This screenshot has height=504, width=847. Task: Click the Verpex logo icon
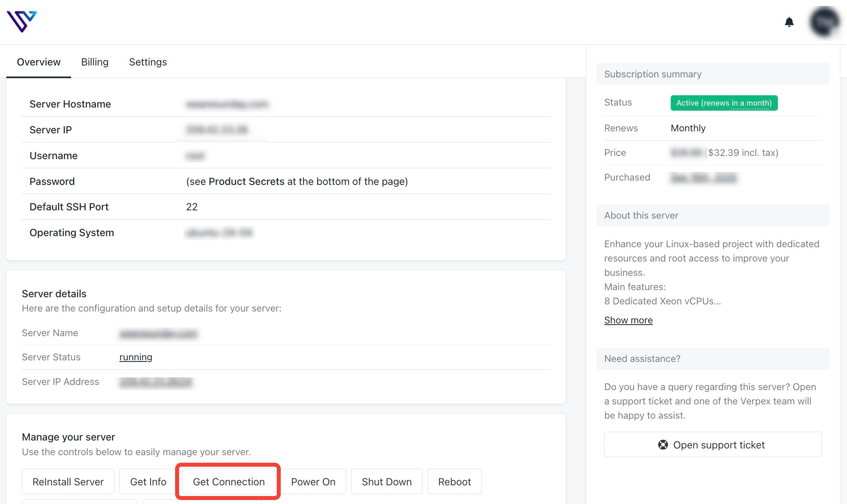coord(21,21)
